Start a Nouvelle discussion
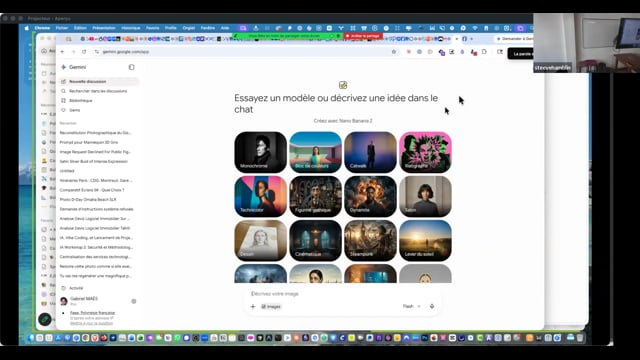640x360 pixels. coord(99,82)
